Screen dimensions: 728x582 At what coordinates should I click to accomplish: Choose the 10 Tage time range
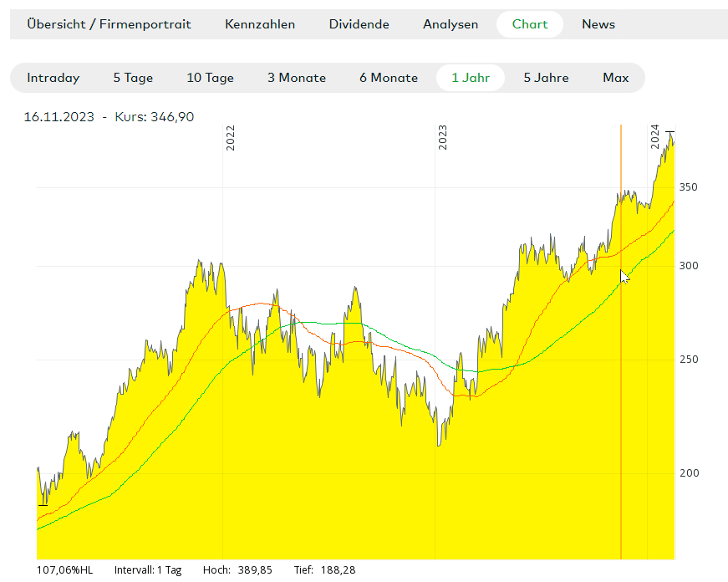click(210, 78)
